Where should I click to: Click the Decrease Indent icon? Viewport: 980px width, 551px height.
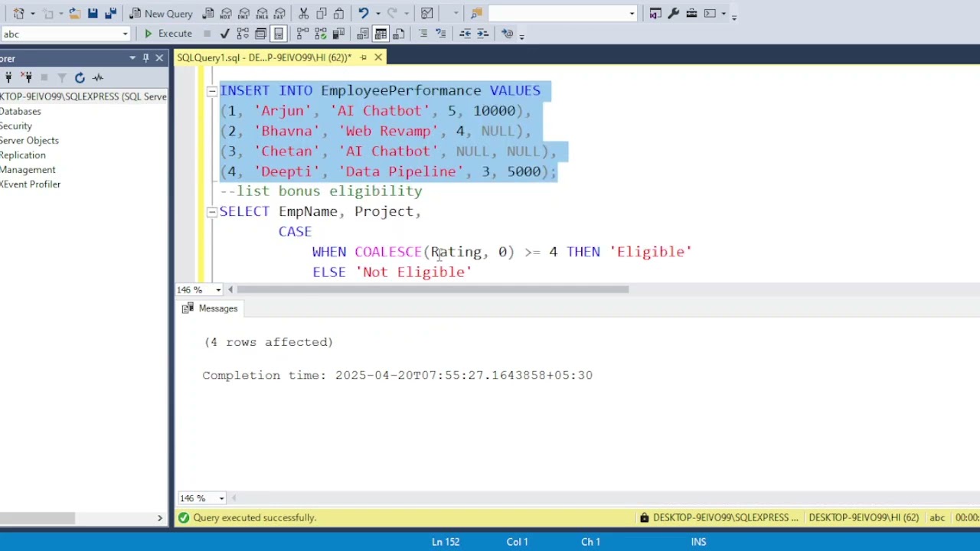pos(465,34)
